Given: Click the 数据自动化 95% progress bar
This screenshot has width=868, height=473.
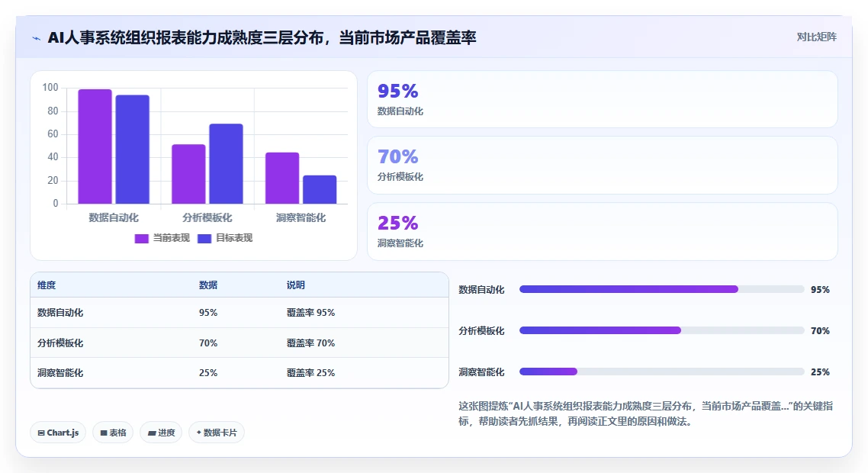Looking at the screenshot, I should click(x=661, y=289).
